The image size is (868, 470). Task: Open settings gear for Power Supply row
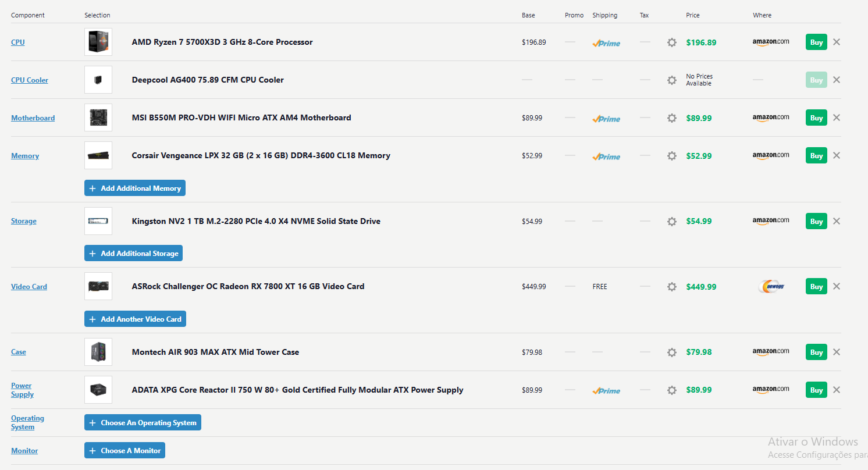672,390
